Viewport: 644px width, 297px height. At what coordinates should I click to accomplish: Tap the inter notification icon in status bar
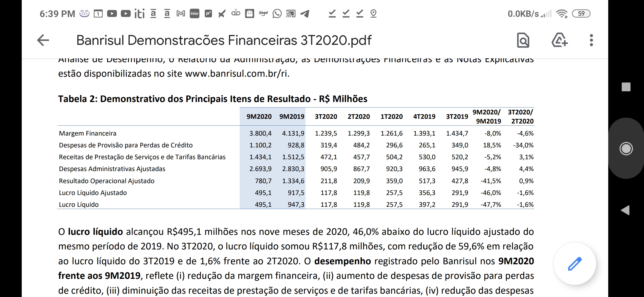coord(195,13)
